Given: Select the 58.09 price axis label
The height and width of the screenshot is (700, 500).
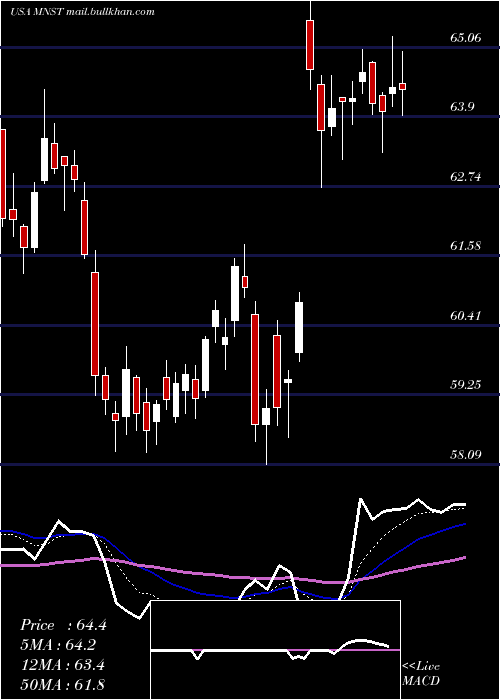Looking at the screenshot, I should [466, 455].
